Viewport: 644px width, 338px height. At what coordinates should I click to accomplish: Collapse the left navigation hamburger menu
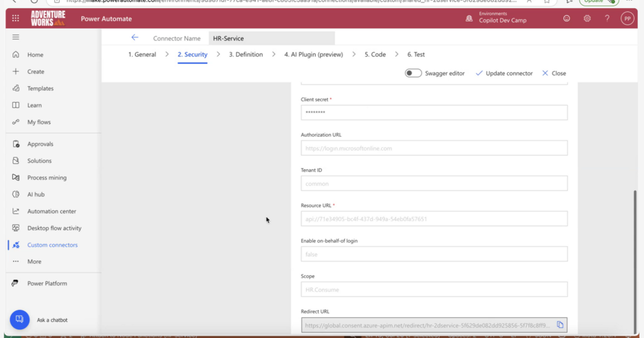coord(16,37)
